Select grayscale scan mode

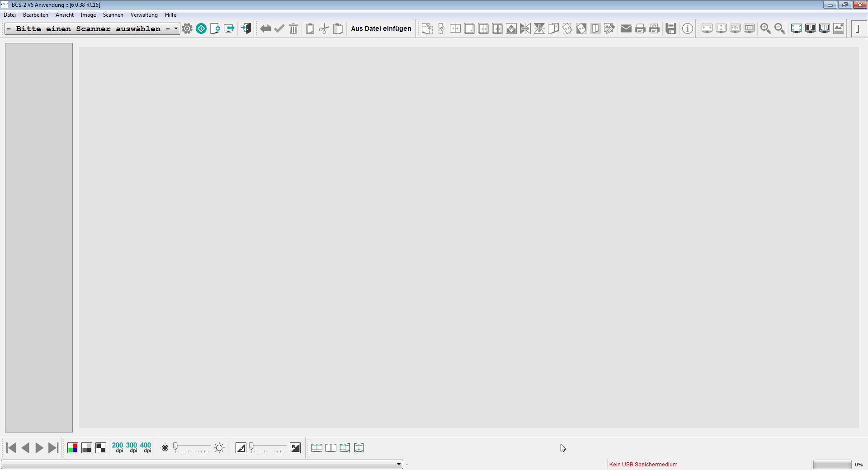click(x=86, y=448)
